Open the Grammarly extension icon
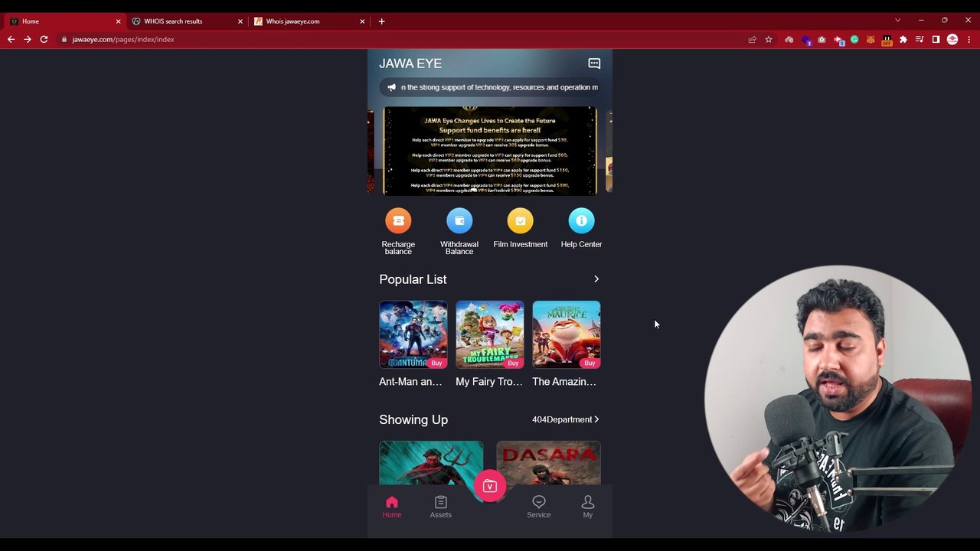 pyautogui.click(x=854, y=39)
